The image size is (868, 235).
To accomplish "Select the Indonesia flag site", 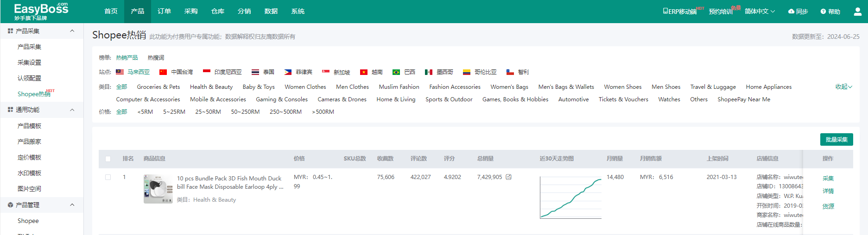I will pyautogui.click(x=207, y=72).
